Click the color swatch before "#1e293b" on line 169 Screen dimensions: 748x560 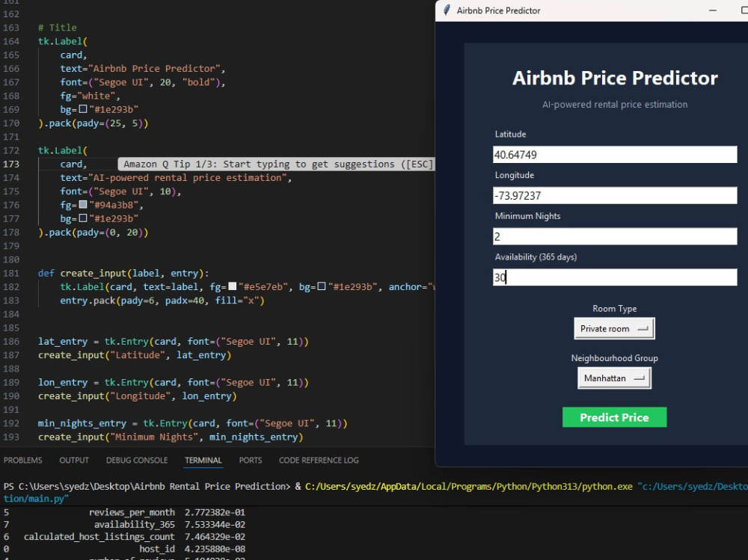(83, 109)
